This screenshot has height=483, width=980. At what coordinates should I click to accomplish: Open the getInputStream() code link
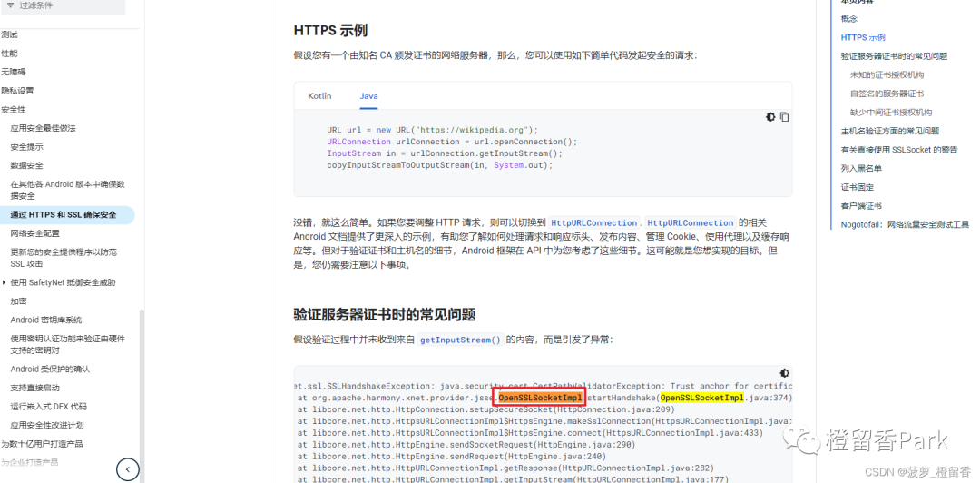coord(460,340)
